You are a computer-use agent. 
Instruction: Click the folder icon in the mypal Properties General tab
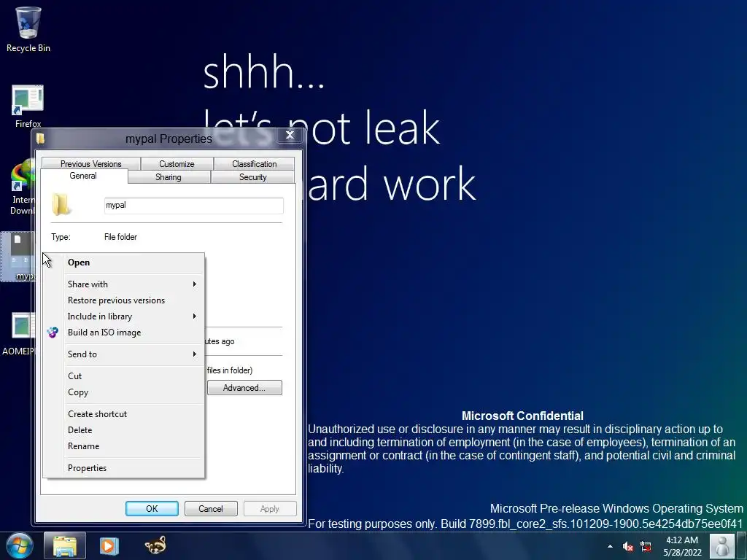pos(62,205)
